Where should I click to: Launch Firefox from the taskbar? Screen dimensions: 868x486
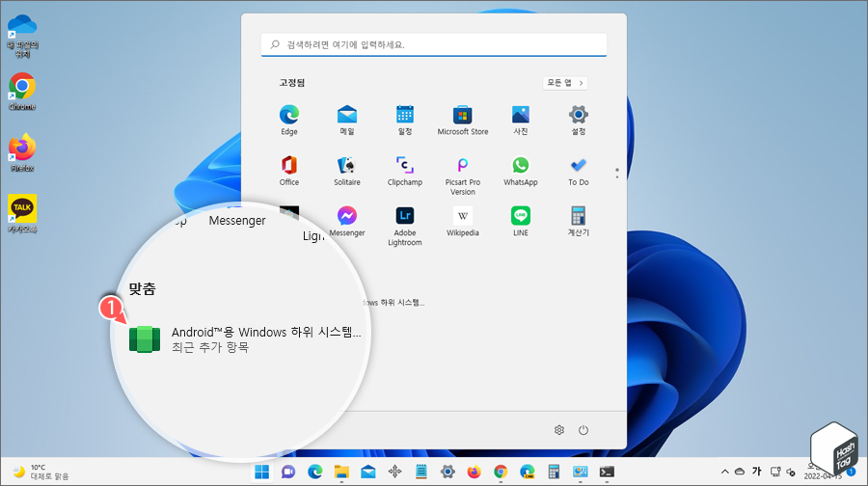click(x=475, y=472)
